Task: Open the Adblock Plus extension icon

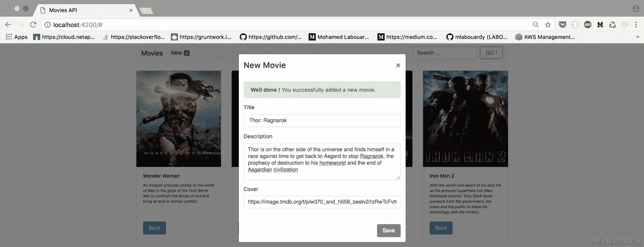Action: coord(588,25)
